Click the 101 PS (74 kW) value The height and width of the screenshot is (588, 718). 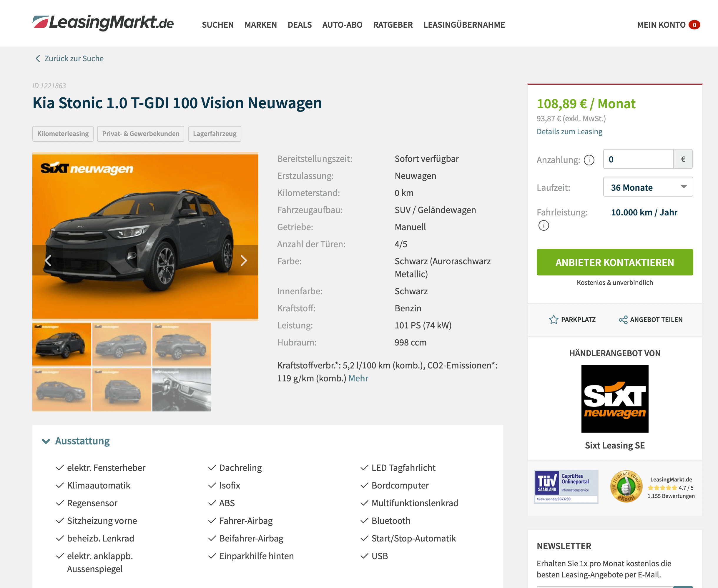pyautogui.click(x=423, y=325)
